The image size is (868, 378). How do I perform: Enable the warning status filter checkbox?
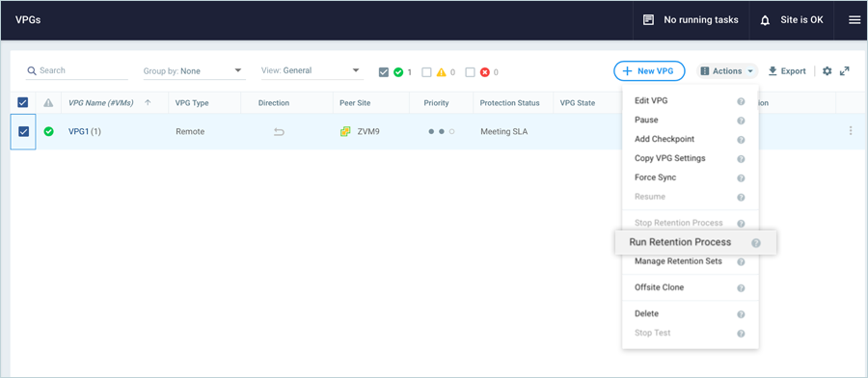[426, 72]
